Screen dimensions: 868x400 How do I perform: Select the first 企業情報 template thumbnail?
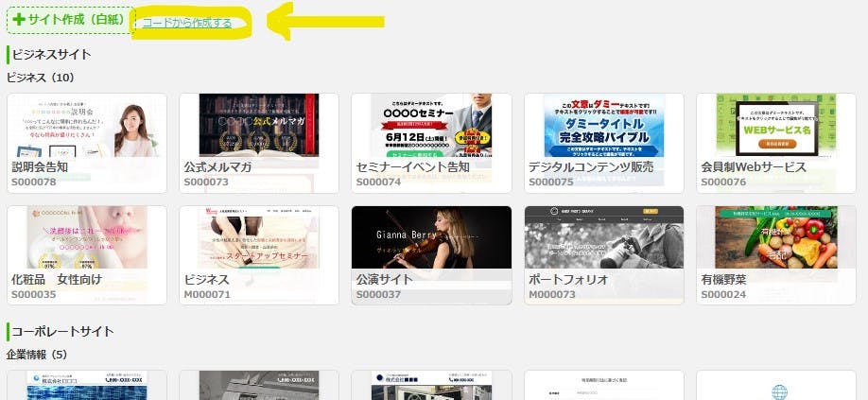[x=87, y=386]
